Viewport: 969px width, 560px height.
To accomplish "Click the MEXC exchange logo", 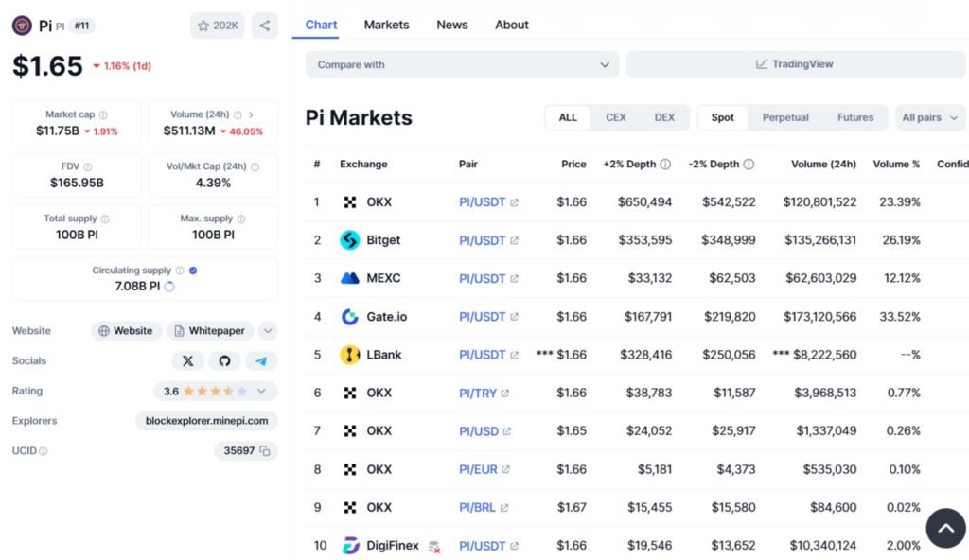I will (x=350, y=278).
